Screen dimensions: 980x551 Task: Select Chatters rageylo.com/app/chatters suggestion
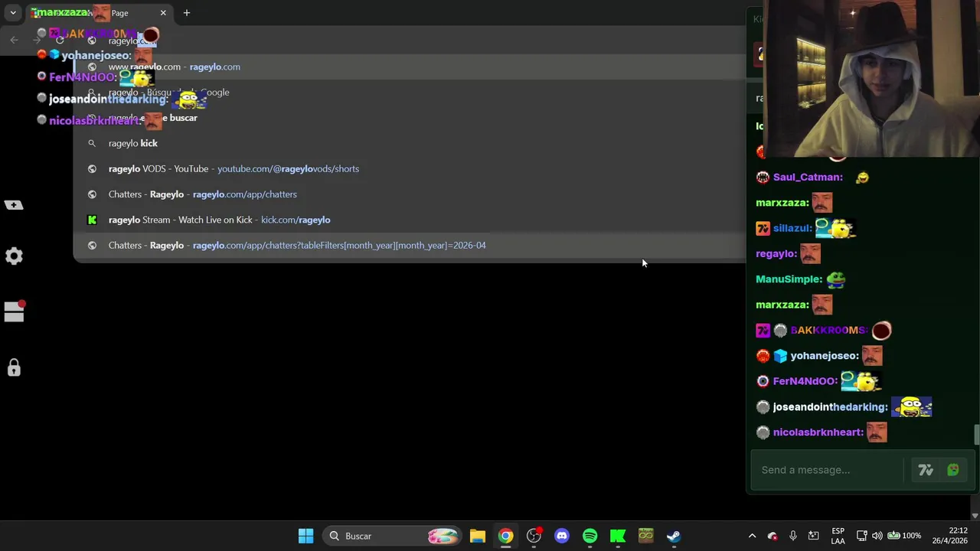[x=409, y=194]
